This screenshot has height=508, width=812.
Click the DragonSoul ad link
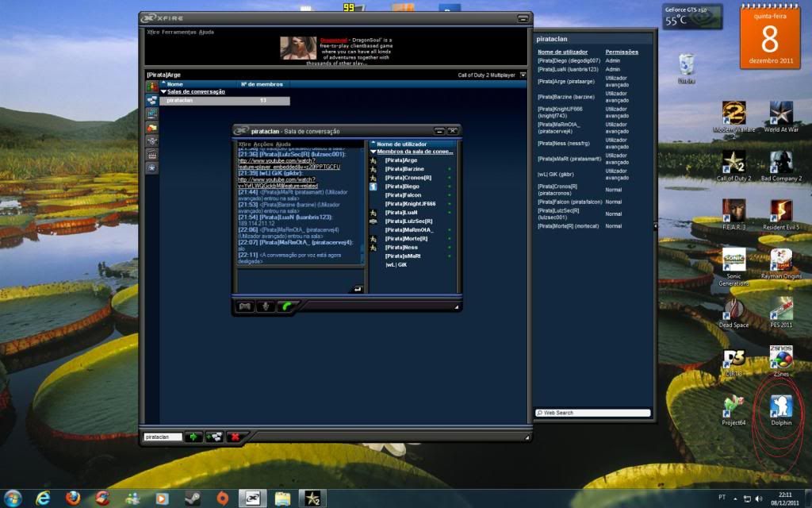pyautogui.click(x=333, y=40)
